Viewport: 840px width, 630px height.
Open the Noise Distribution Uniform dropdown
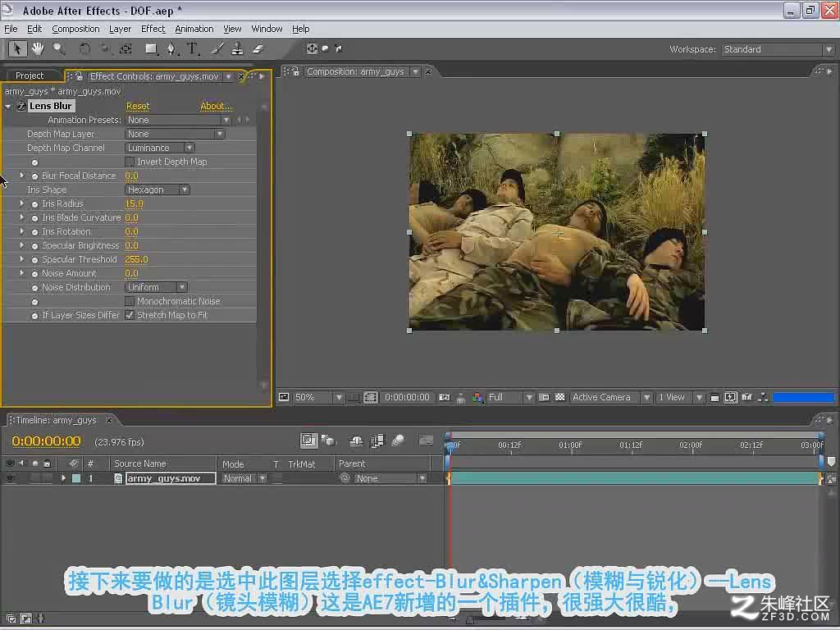[x=155, y=287]
